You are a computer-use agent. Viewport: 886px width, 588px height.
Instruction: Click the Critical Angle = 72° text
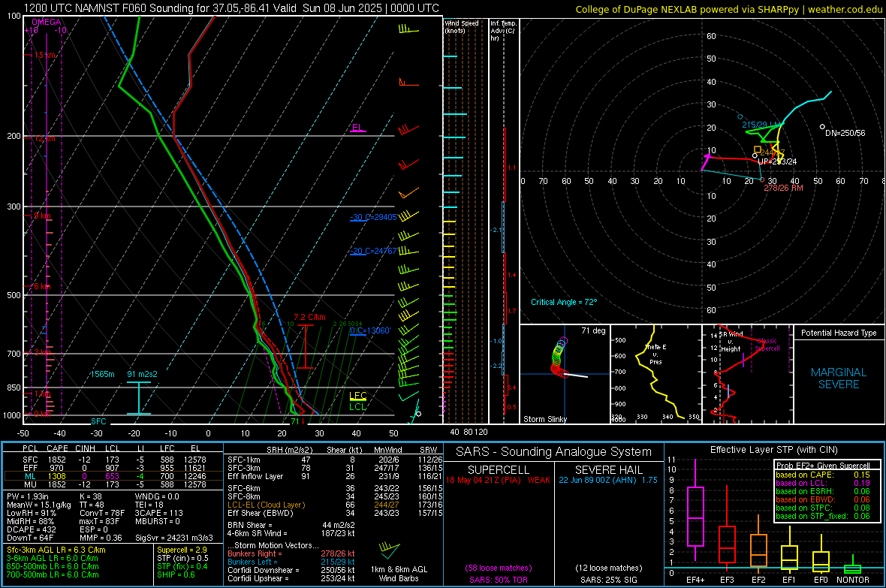(x=564, y=302)
